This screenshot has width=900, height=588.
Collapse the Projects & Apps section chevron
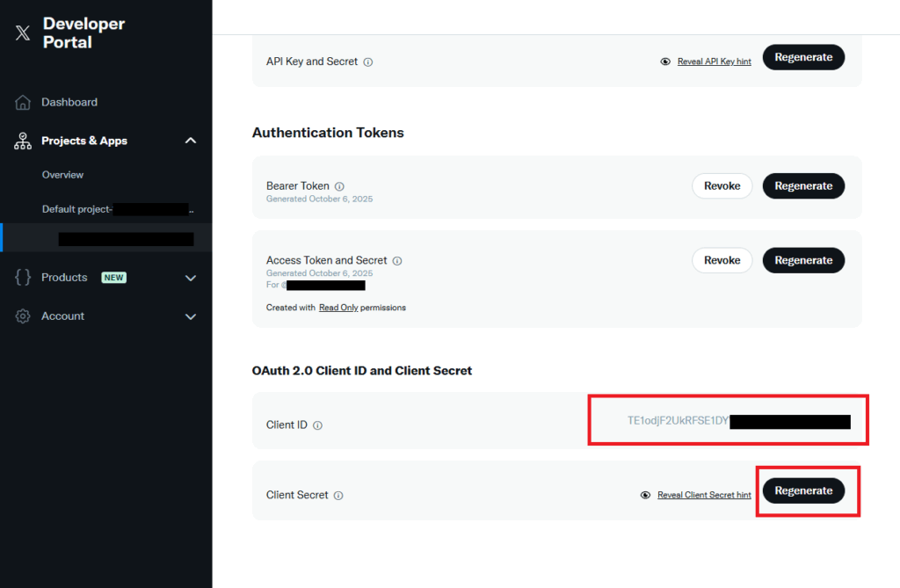(191, 141)
